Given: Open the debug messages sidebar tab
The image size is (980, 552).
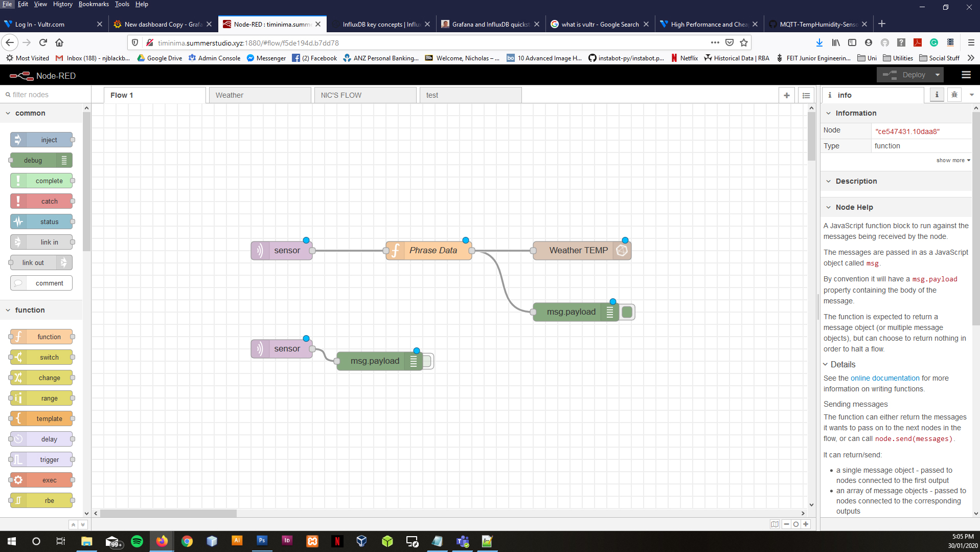Looking at the screenshot, I should click(x=954, y=95).
